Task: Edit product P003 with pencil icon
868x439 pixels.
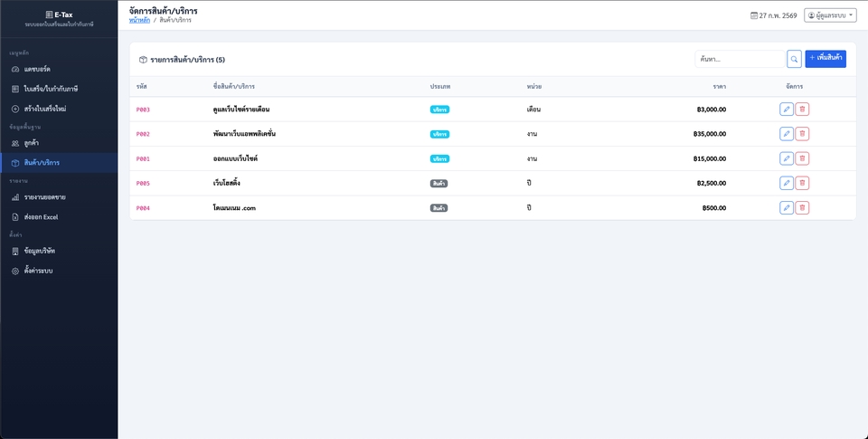Action: pos(787,110)
